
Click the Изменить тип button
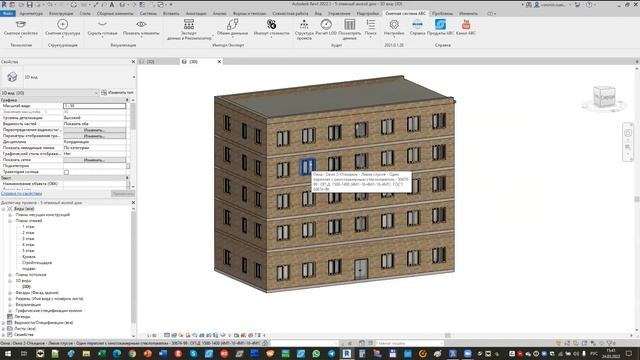coord(118,93)
